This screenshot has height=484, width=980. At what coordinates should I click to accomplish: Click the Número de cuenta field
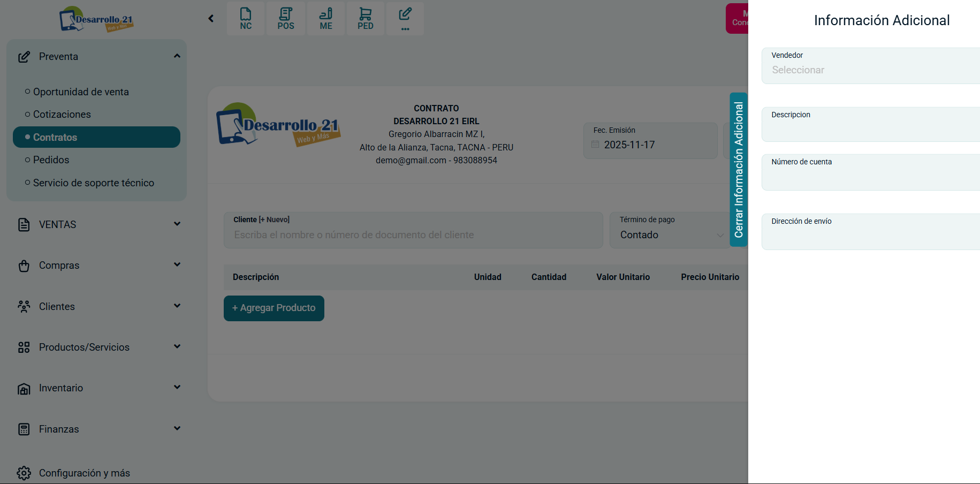tap(870, 177)
